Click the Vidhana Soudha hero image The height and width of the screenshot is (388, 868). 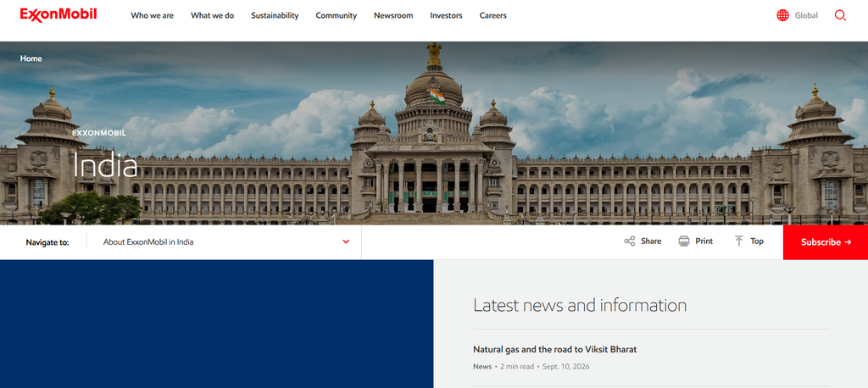(x=434, y=133)
